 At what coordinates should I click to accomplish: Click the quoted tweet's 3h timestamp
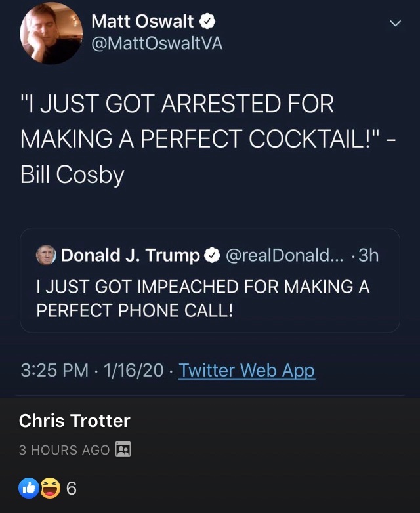pyautogui.click(x=368, y=255)
